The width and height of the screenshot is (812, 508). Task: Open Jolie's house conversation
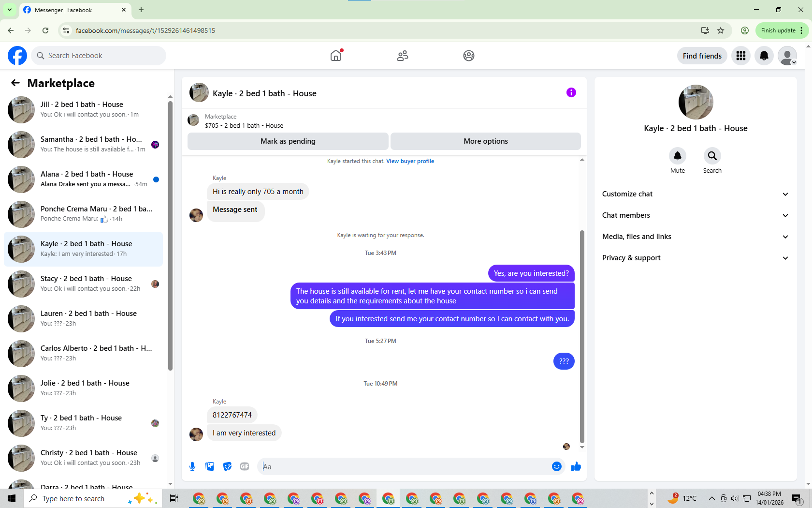click(x=83, y=388)
